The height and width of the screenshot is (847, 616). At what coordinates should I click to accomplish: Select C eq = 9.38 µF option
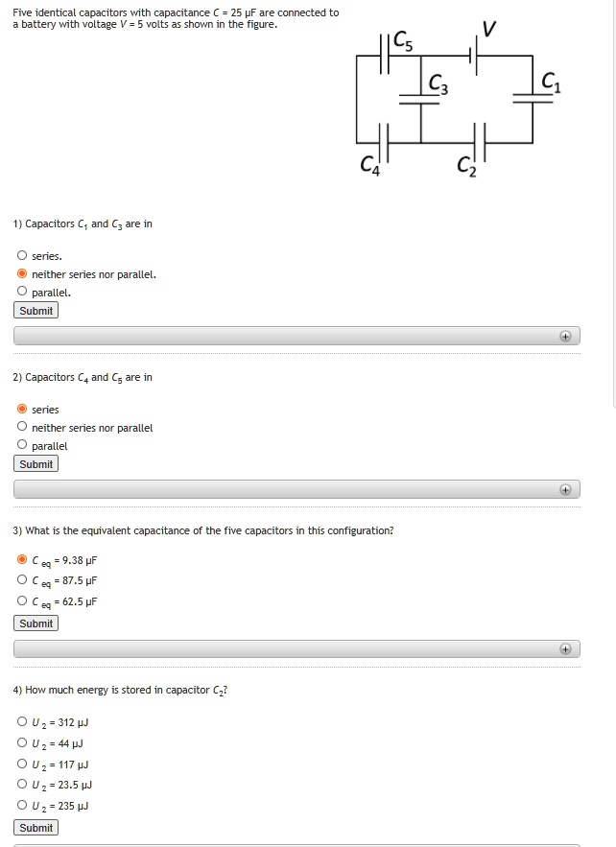20,560
